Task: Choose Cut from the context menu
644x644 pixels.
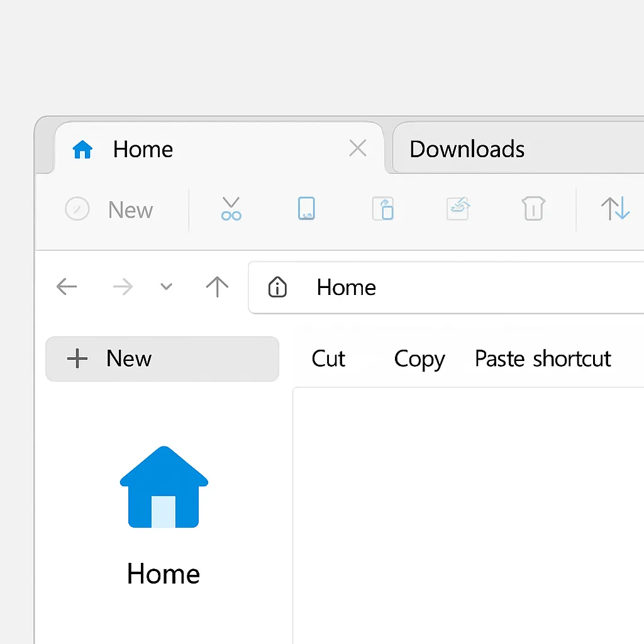Action: (328, 358)
